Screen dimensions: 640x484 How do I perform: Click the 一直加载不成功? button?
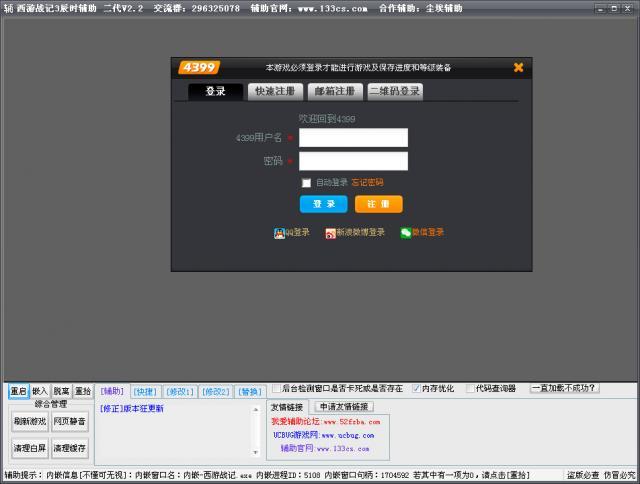point(564,388)
